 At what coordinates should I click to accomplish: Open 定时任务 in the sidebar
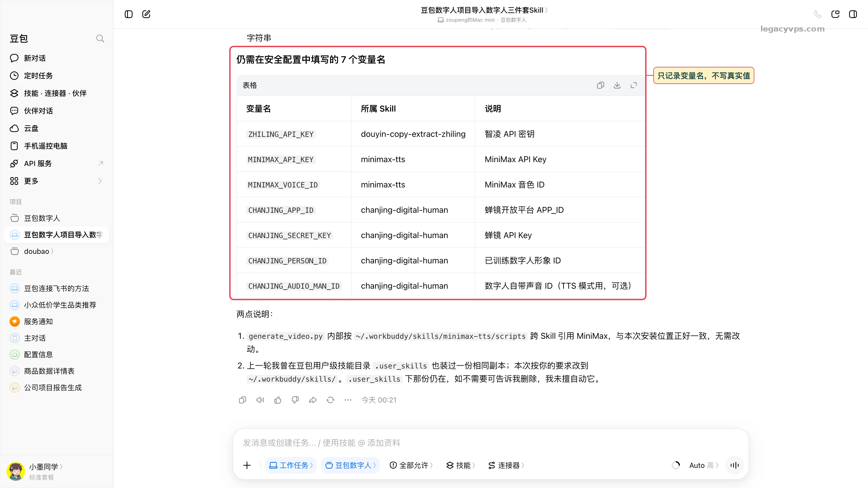click(x=57, y=76)
